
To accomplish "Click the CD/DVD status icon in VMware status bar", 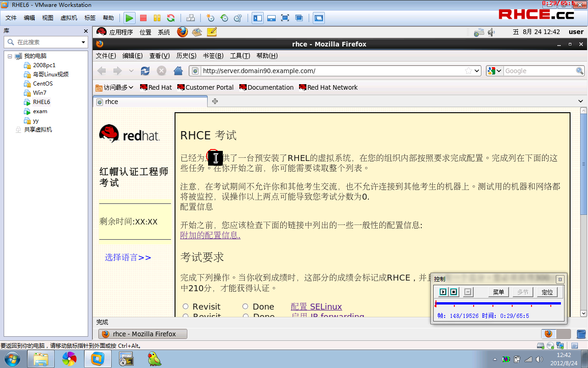I will pos(550,345).
